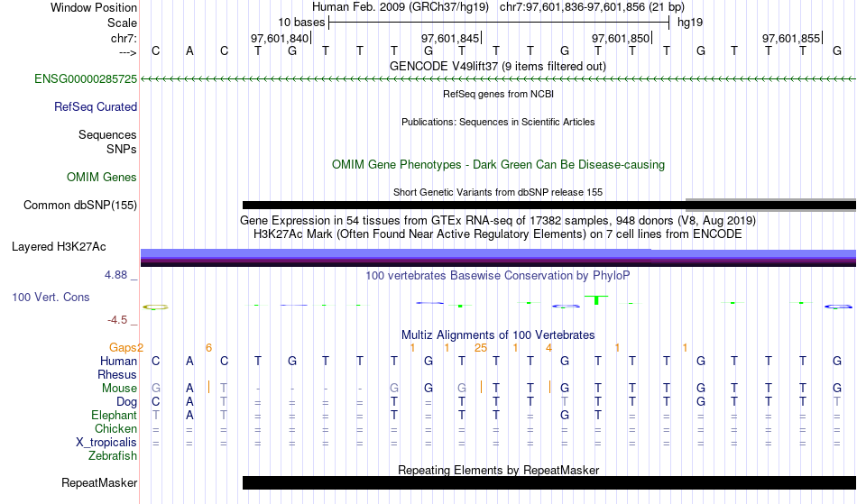Click the 97,601,840 ruler position

tap(280, 38)
